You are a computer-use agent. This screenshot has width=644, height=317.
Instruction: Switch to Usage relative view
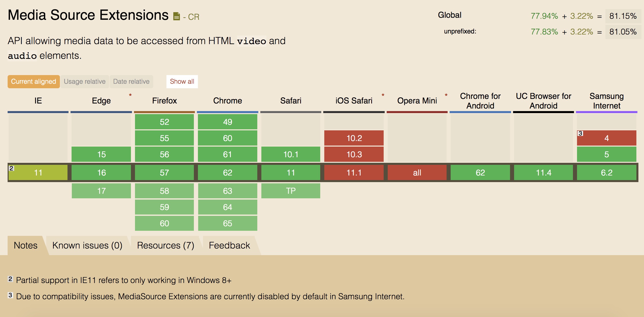pos(85,82)
